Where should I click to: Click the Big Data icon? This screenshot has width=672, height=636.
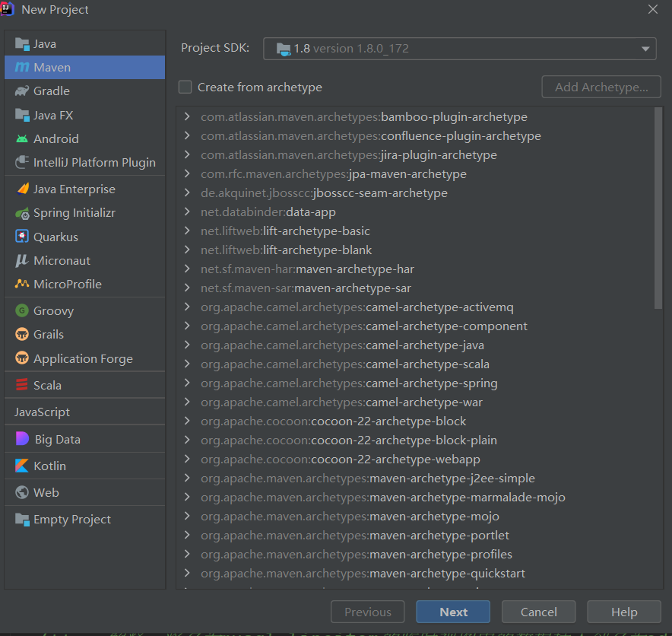point(22,439)
